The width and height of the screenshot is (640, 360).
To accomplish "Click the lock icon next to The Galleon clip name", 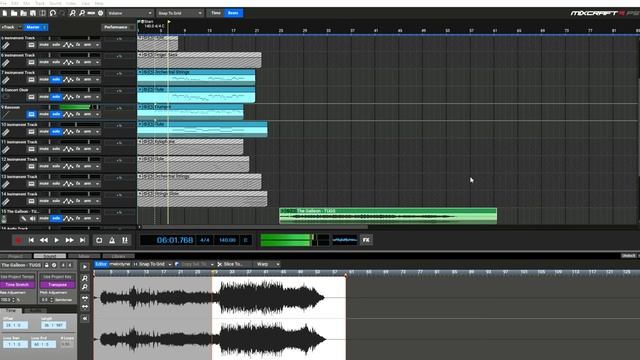I will 47,265.
